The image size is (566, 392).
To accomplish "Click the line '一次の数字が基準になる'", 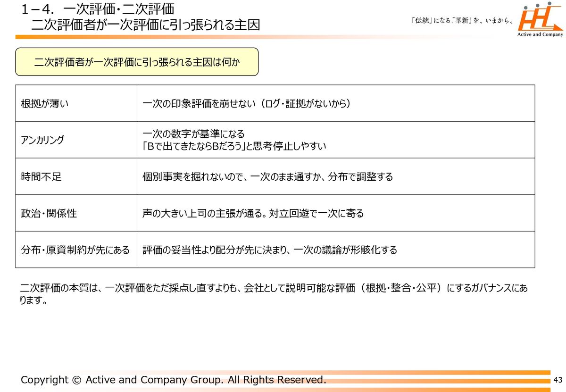I will [x=194, y=134].
